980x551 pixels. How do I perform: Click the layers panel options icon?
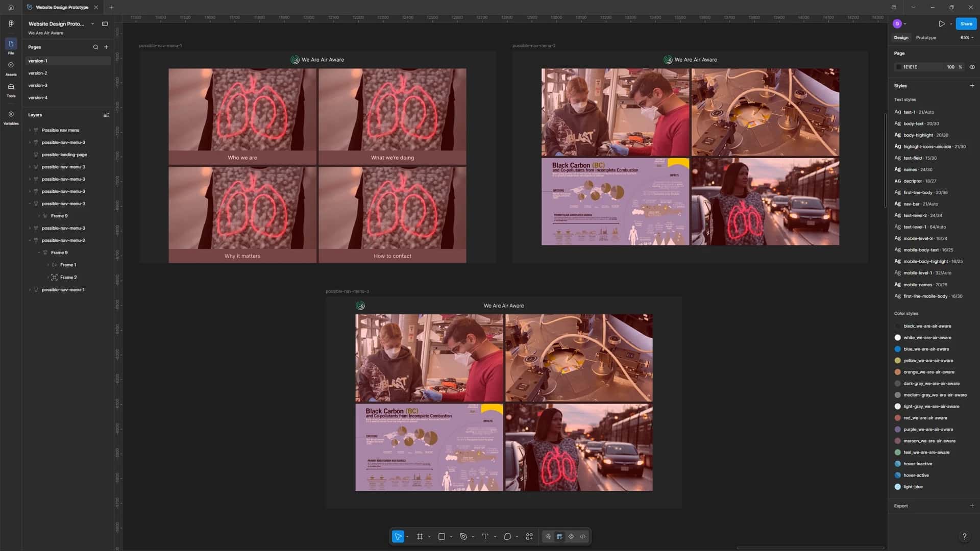106,115
